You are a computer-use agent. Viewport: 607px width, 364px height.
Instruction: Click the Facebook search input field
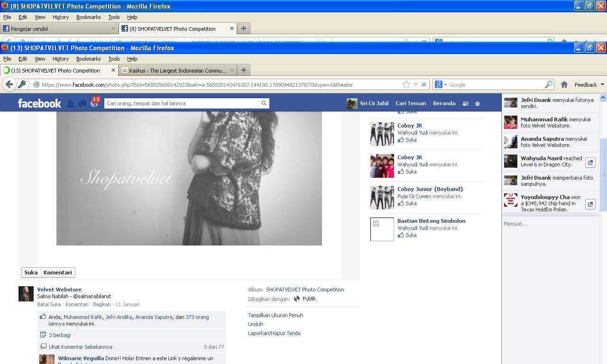pyautogui.click(x=182, y=103)
